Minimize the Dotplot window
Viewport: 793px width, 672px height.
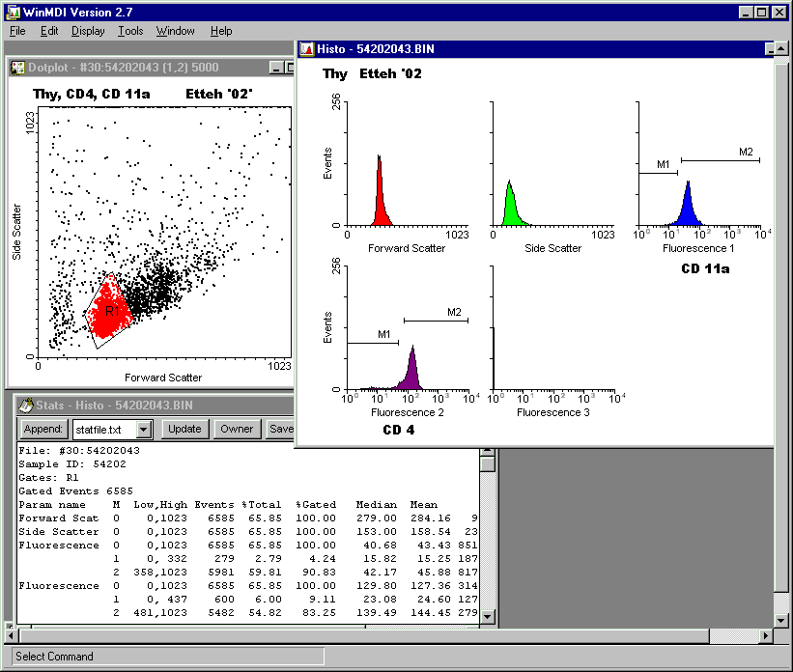[276, 68]
